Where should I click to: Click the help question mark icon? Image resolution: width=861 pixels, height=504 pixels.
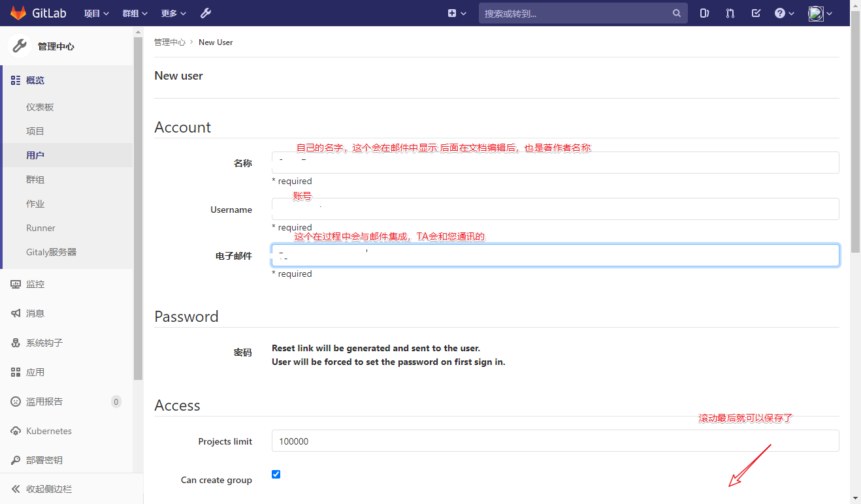[x=779, y=13]
